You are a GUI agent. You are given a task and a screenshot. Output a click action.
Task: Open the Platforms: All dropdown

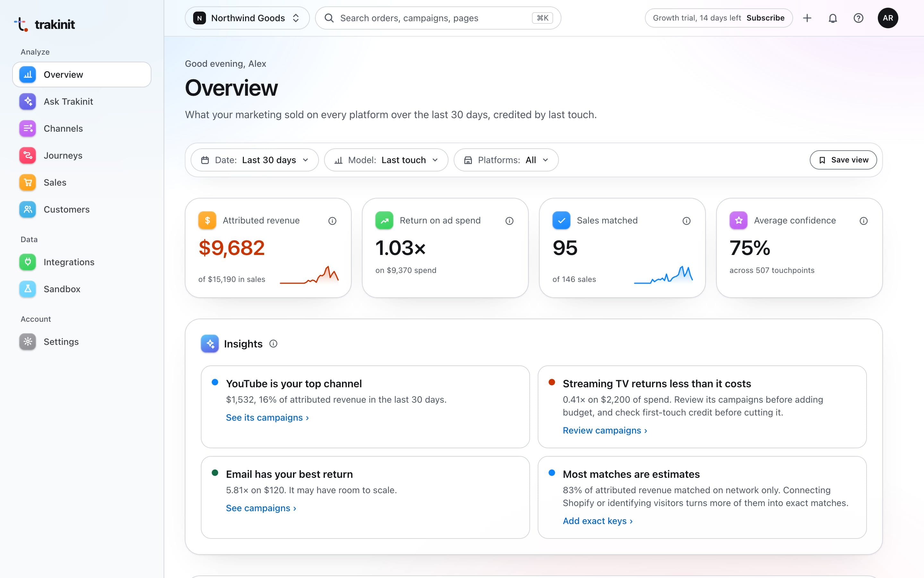(506, 160)
